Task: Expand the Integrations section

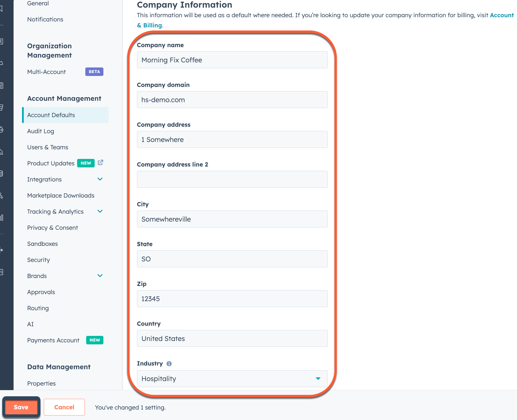Action: pos(100,179)
